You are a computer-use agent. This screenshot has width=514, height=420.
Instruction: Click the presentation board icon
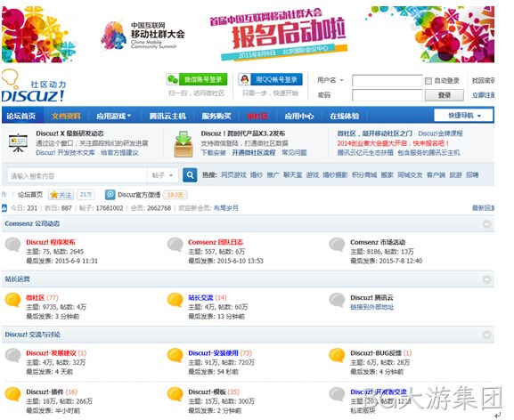pyautogui.click(x=18, y=143)
